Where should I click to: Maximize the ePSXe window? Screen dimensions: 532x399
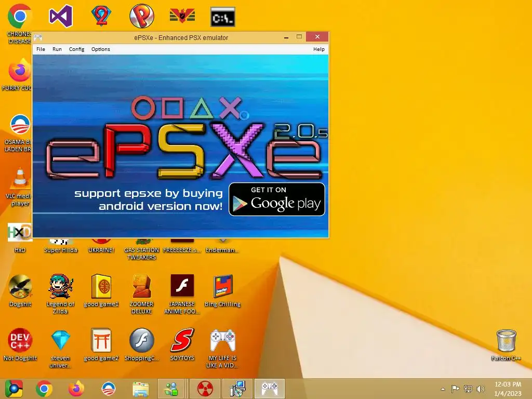click(299, 37)
